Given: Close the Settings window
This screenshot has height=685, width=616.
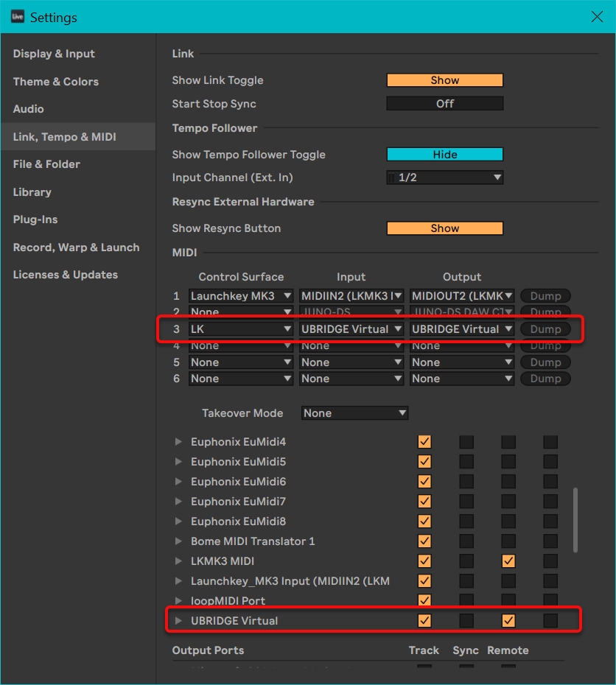Looking at the screenshot, I should pos(596,16).
